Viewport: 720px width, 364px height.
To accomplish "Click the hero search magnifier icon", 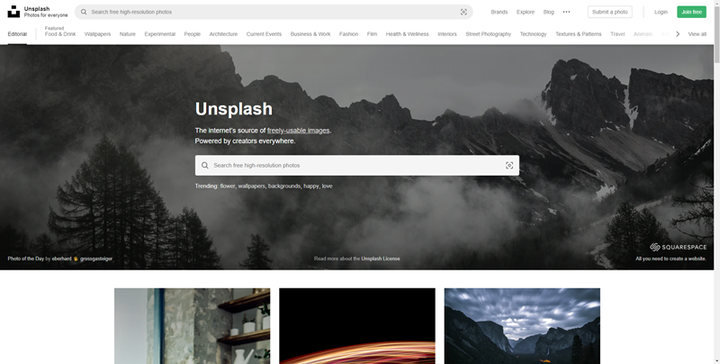I will click(x=205, y=165).
